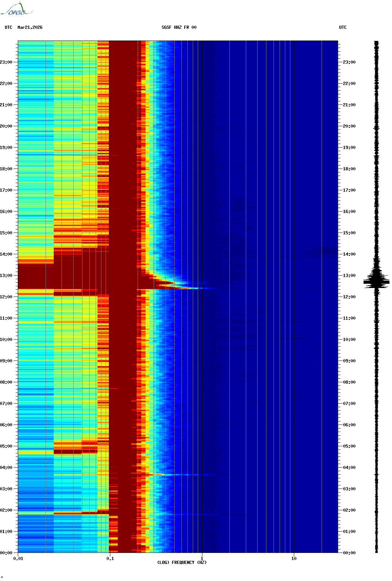
Task: Click the left 05:00 time tick label
Action: (6, 446)
